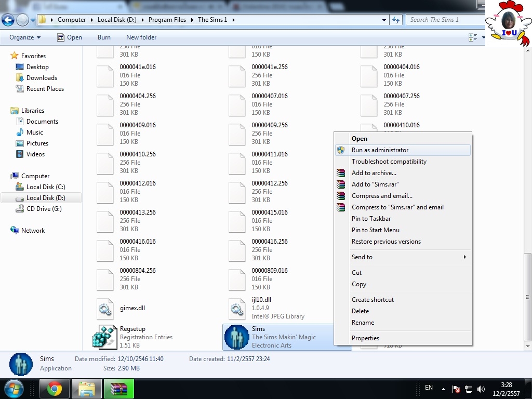The image size is (532, 399).
Task: Select file 00000416.016
Action: point(126,250)
